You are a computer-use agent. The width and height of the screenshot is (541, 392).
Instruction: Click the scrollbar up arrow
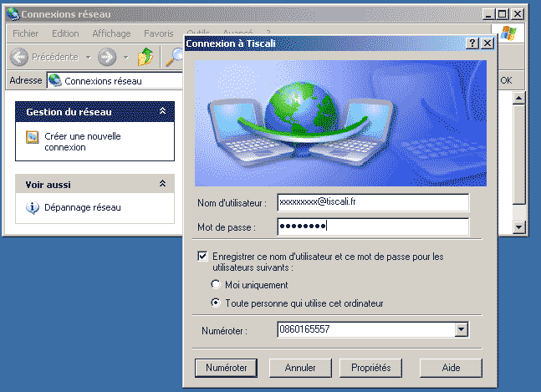tap(519, 98)
